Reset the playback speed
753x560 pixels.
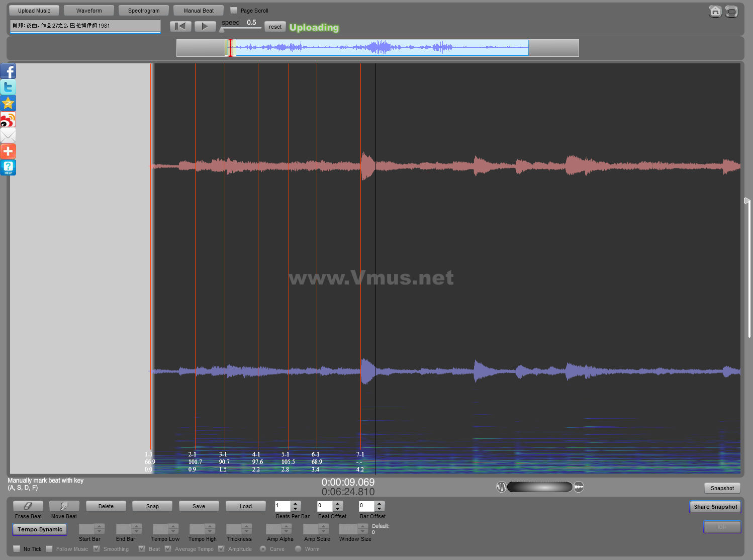click(275, 27)
